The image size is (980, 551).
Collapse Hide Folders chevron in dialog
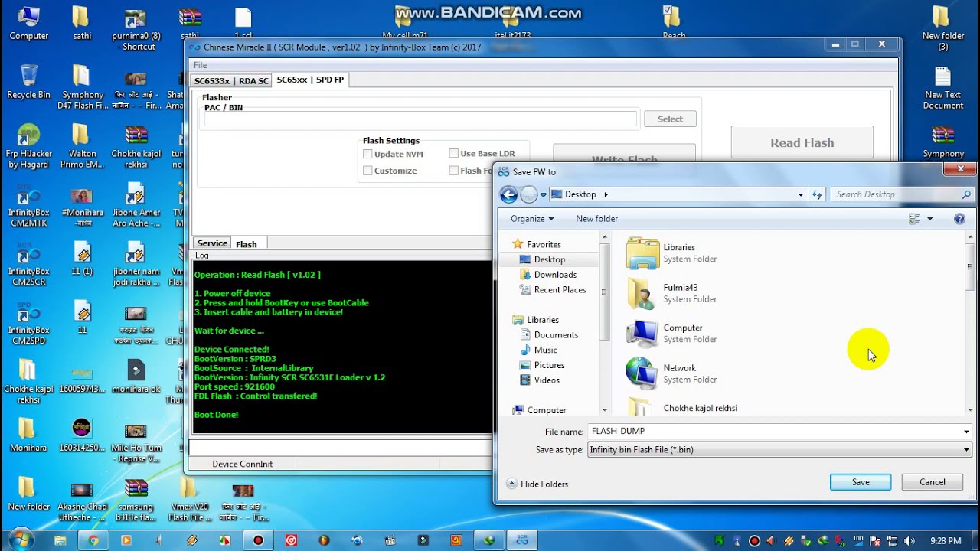click(x=511, y=484)
